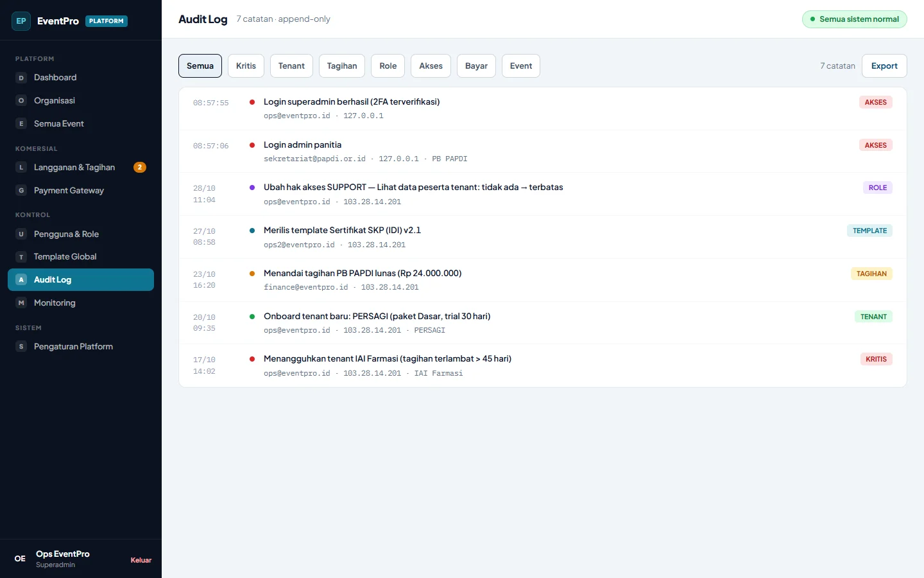Open Onboard tenant baru PERSAGI entry
Image resolution: width=924 pixels, height=578 pixels.
543,322
